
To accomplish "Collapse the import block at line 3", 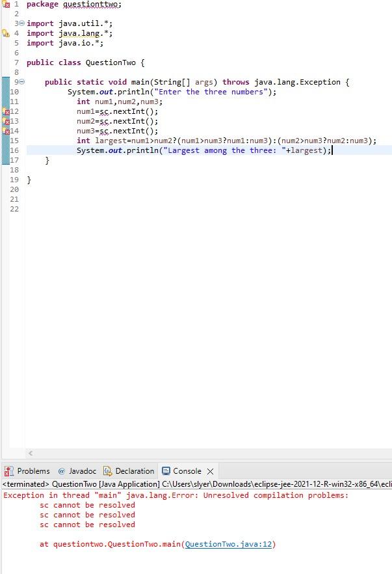I will pos(21,23).
